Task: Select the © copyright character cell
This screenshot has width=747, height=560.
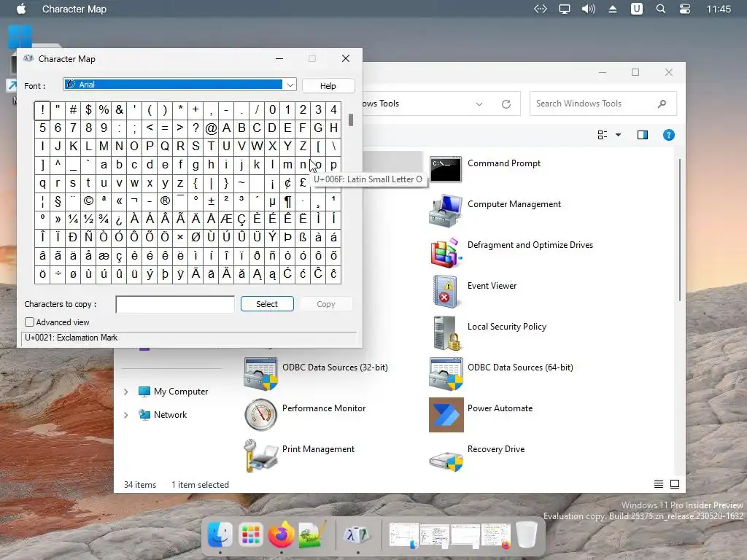Action: coord(88,201)
